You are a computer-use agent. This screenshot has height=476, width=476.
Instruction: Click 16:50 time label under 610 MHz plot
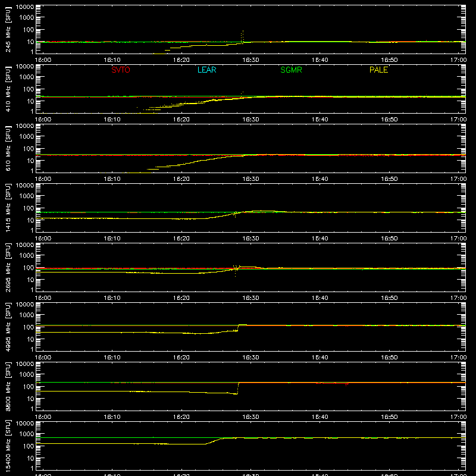click(389, 179)
